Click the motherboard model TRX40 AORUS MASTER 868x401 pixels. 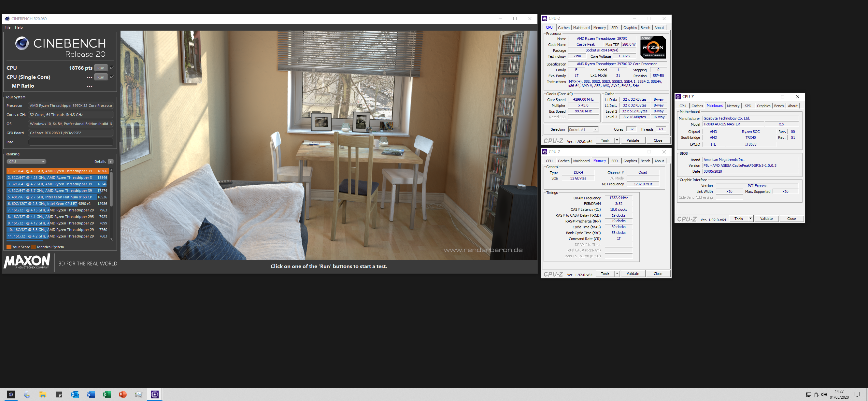(x=733, y=124)
